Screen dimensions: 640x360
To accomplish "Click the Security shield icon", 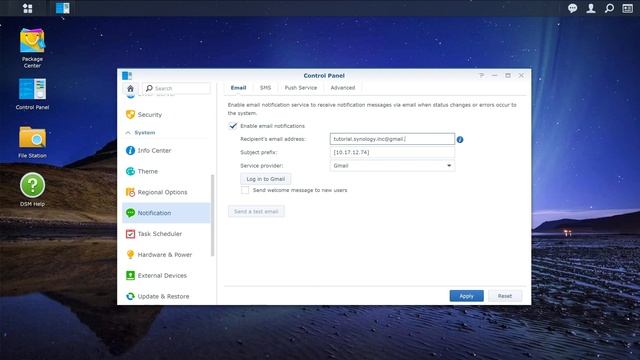I will pos(130,115).
